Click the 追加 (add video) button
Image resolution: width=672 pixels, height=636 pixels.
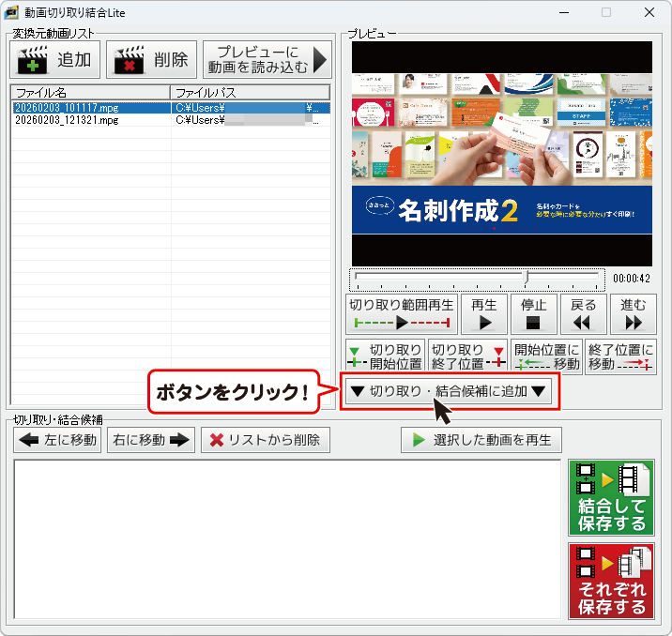click(55, 60)
